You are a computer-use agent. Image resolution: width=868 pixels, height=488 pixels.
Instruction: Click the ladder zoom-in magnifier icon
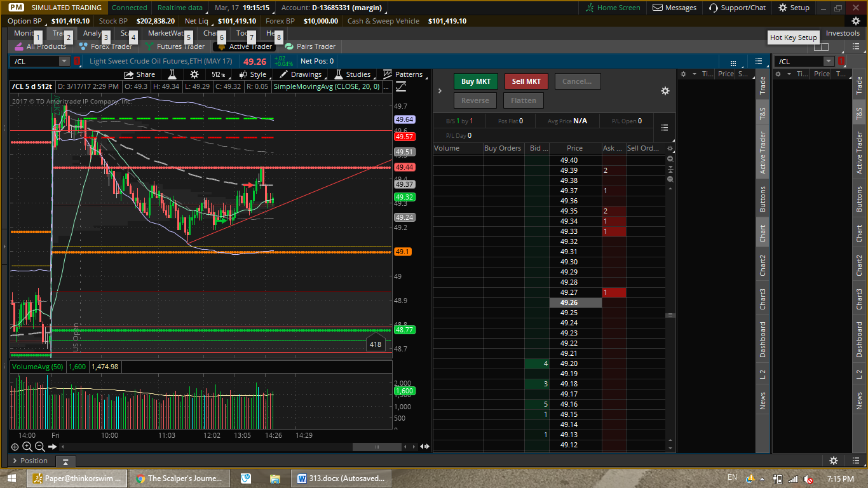(670, 159)
